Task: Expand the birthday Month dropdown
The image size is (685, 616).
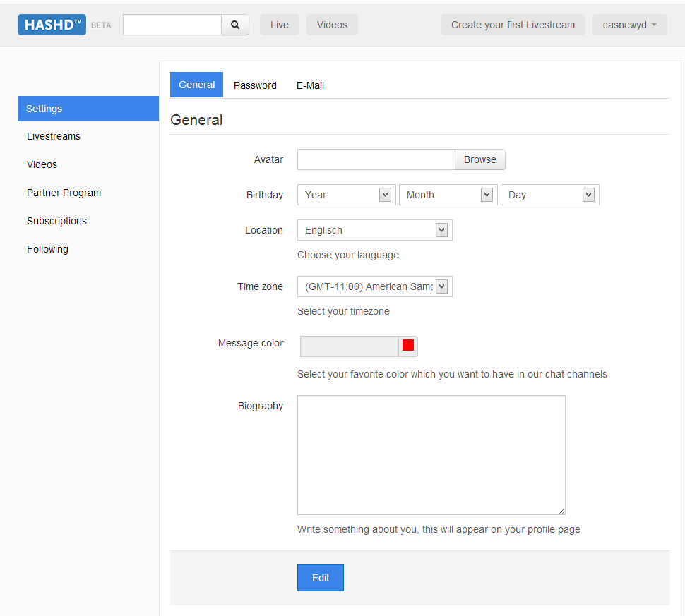Action: tap(448, 195)
